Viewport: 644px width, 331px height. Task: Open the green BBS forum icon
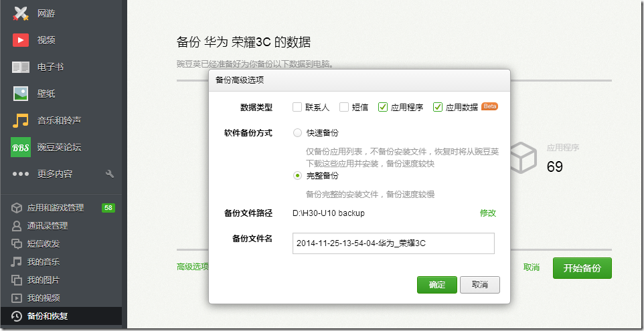pos(21,147)
